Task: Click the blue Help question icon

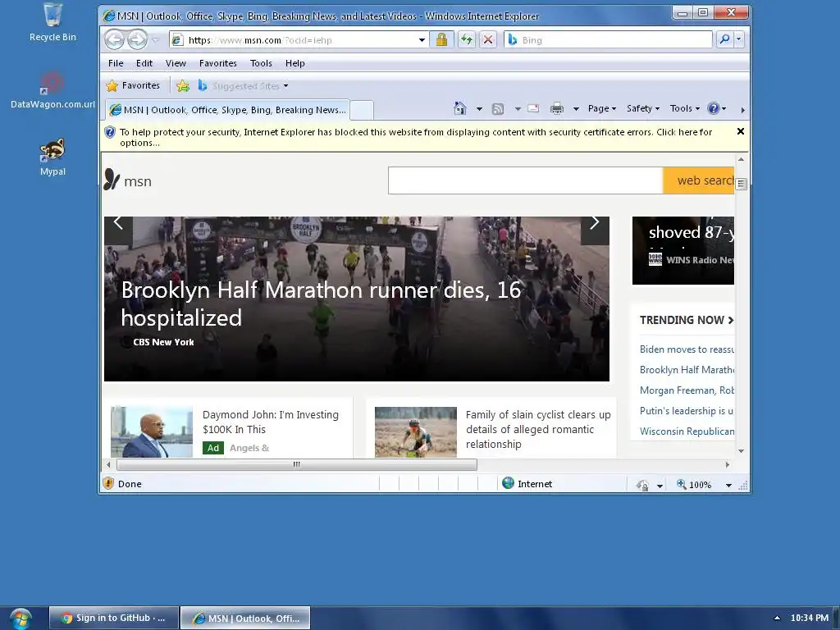Action: pyautogui.click(x=714, y=108)
